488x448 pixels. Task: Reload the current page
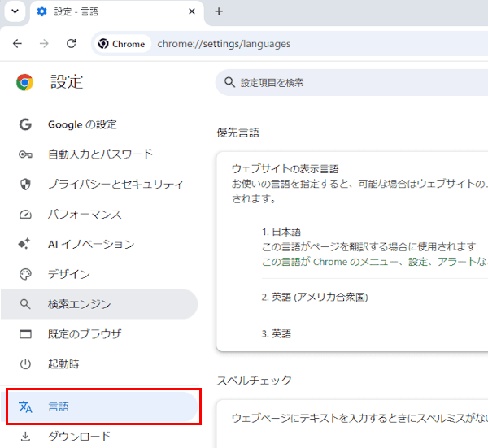click(72, 44)
